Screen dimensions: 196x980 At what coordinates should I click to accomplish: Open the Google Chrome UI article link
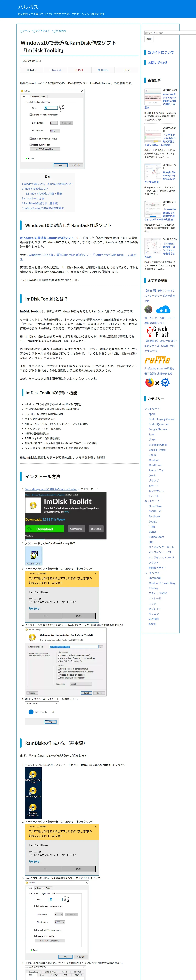pyautogui.click(x=160, y=177)
